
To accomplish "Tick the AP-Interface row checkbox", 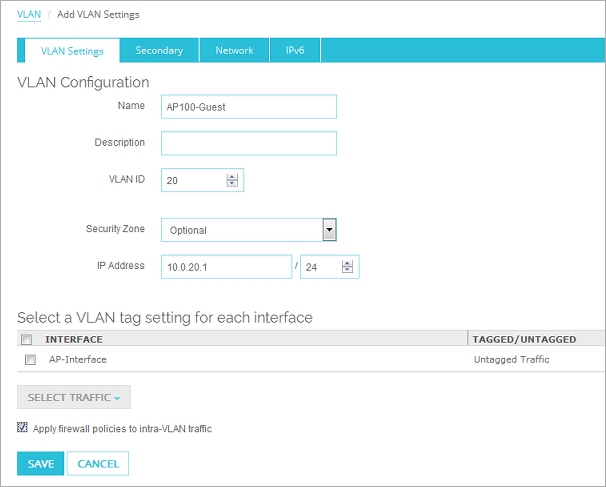I will click(x=30, y=360).
